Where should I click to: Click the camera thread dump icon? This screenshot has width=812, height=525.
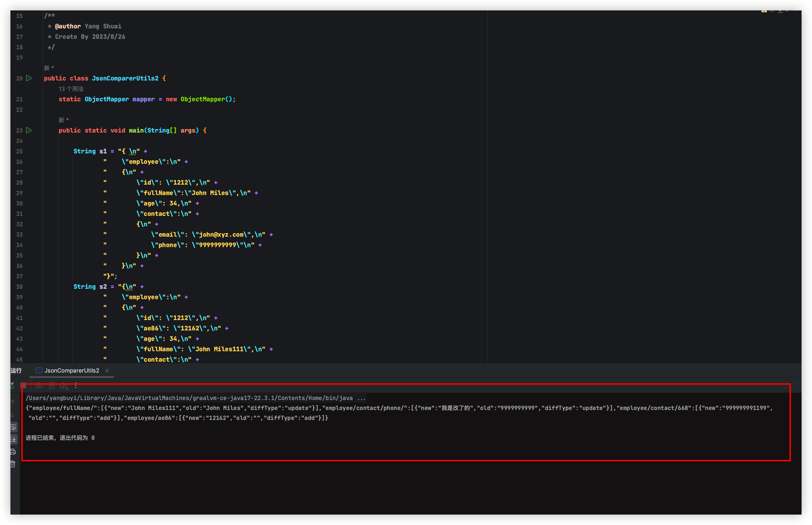pos(39,386)
